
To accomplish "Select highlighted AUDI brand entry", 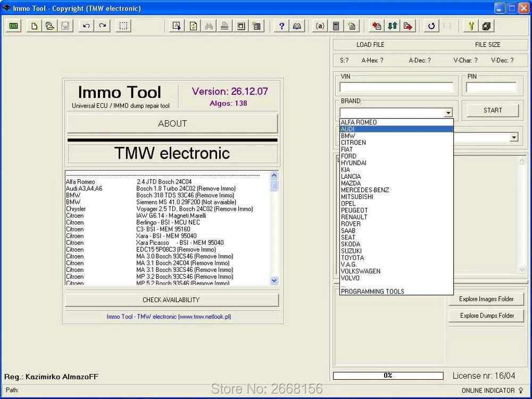I will [x=396, y=129].
